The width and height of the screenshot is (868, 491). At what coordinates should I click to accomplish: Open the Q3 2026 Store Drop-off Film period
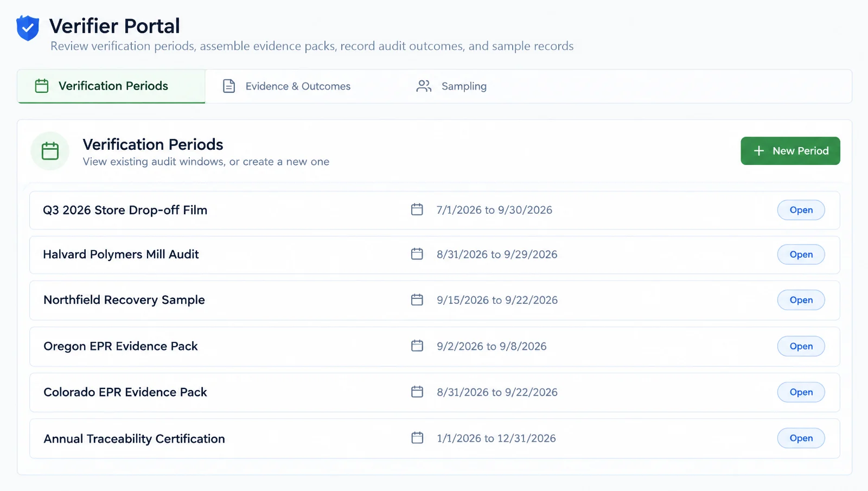801,210
